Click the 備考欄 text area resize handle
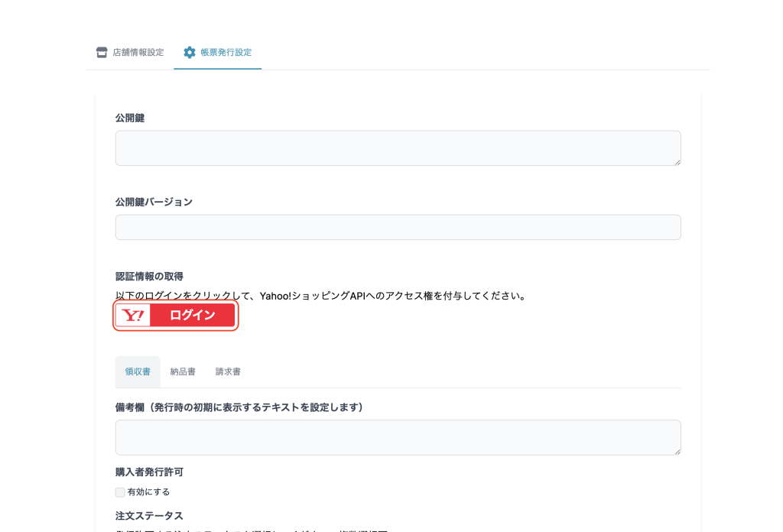 tap(677, 451)
